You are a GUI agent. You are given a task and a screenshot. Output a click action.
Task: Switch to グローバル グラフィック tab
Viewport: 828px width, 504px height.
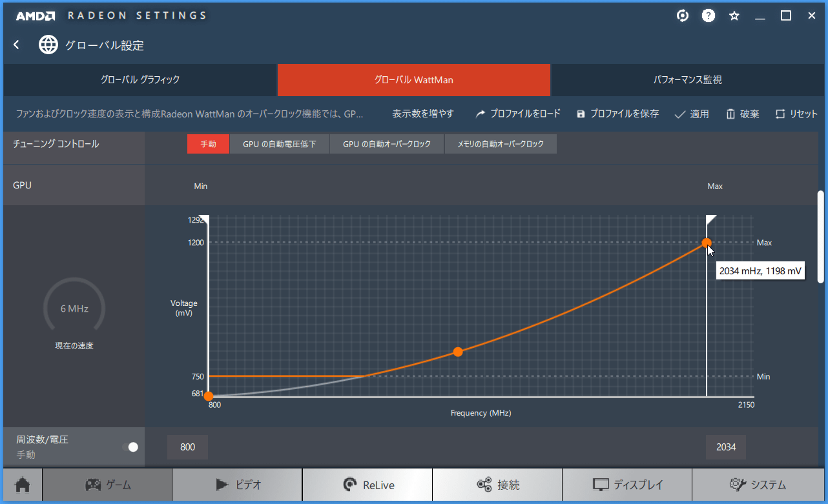point(140,80)
